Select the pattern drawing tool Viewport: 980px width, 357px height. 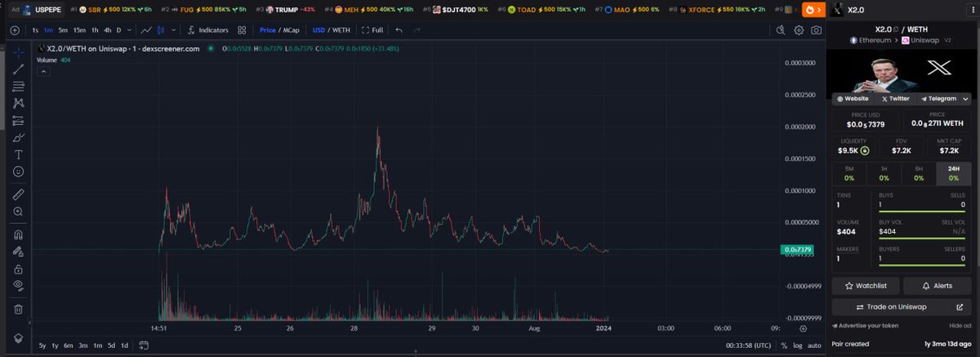point(18,103)
